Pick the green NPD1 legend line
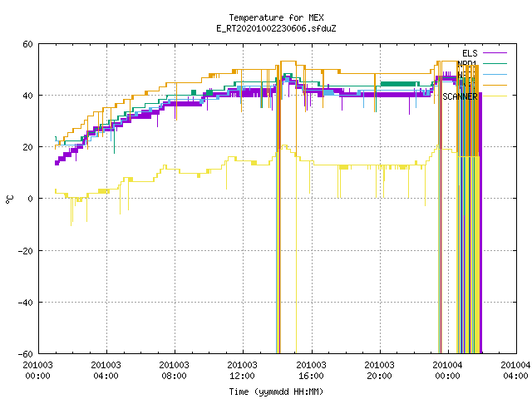The width and height of the screenshot is (532, 399). pos(495,63)
